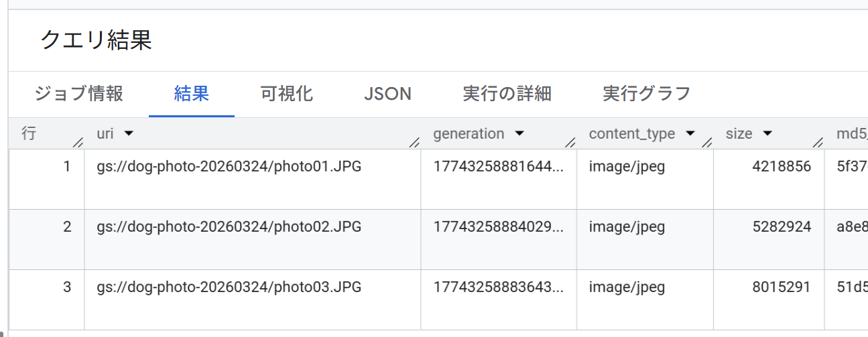Switch to the 実行グラフ tab
868x337 pixels.
pyautogui.click(x=646, y=94)
